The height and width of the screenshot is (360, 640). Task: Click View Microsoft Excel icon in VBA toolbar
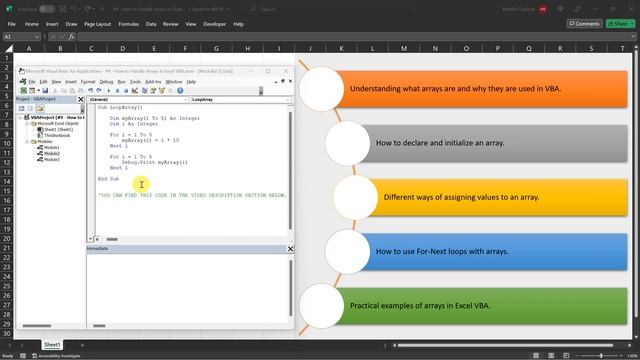[x=24, y=91]
